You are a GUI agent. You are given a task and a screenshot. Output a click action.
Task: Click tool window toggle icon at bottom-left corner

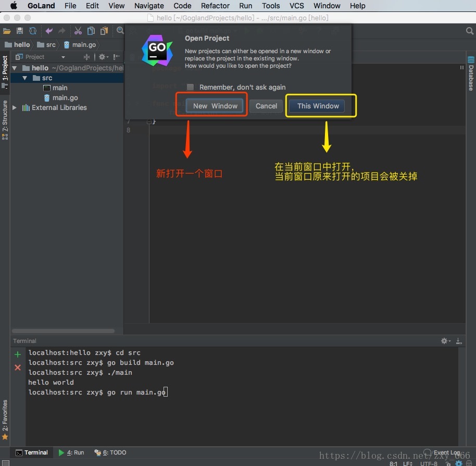[x=5, y=463]
